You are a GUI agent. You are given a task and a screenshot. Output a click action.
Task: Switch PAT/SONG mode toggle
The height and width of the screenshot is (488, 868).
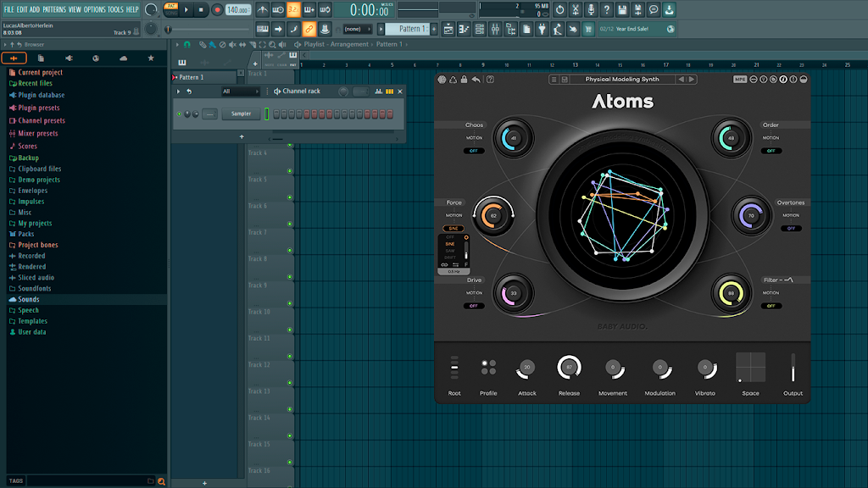pyautogui.click(x=171, y=9)
